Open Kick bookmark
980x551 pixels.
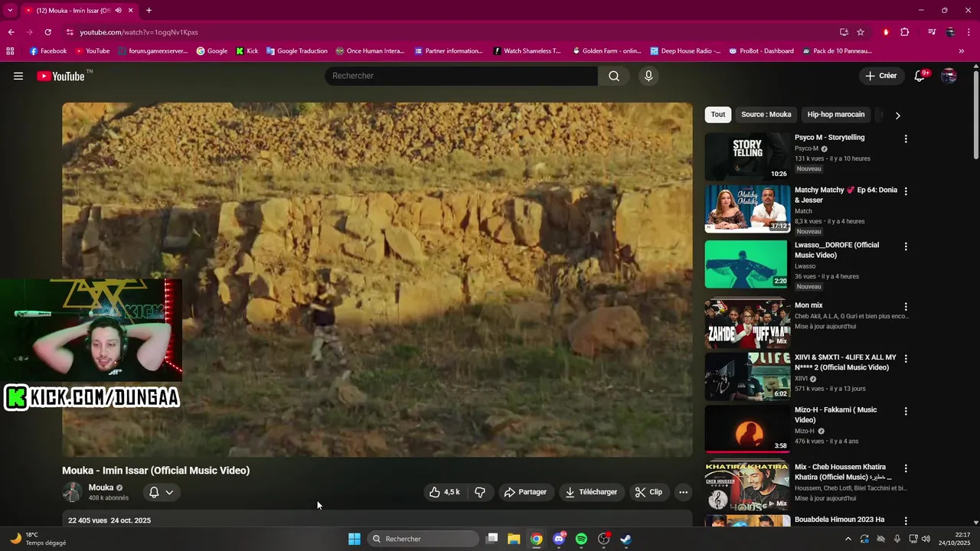tap(247, 51)
